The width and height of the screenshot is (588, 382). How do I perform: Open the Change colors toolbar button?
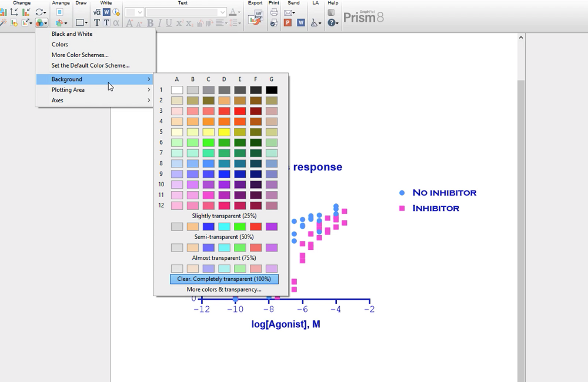41,22
